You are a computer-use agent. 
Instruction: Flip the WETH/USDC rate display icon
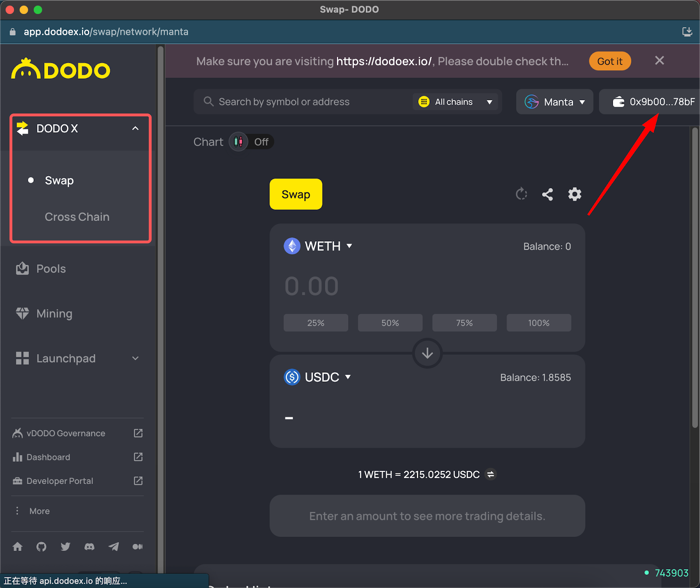tap(491, 474)
